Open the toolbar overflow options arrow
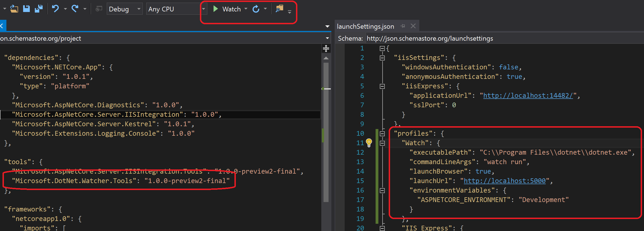The width and height of the screenshot is (644, 231). (290, 12)
